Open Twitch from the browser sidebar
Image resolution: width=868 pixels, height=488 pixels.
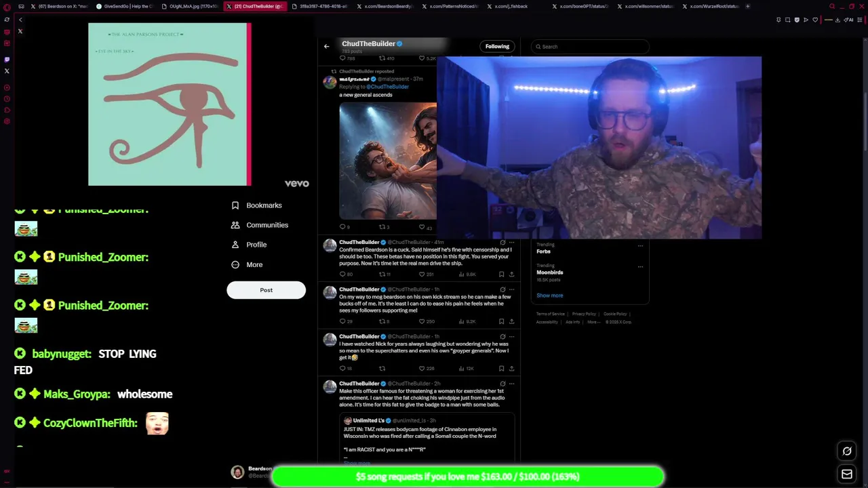coord(7,60)
